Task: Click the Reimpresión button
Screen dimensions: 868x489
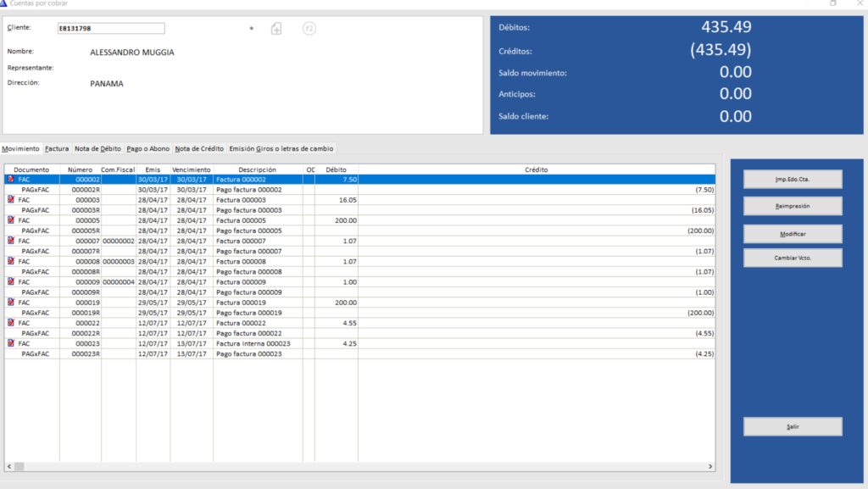Action: tap(793, 206)
